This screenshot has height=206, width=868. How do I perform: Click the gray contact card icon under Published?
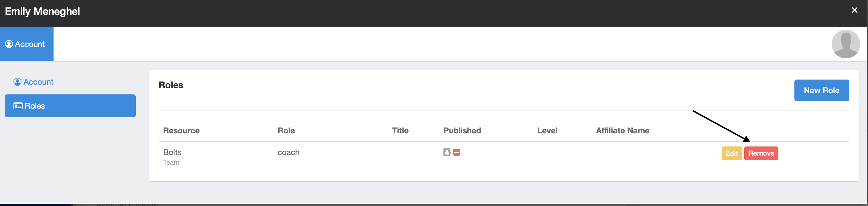(x=447, y=152)
